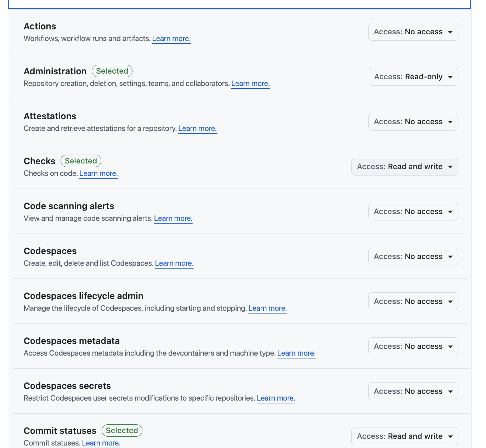The image size is (486, 448).
Task: Open Codespaces metadata access dropdown
Action: tap(413, 346)
